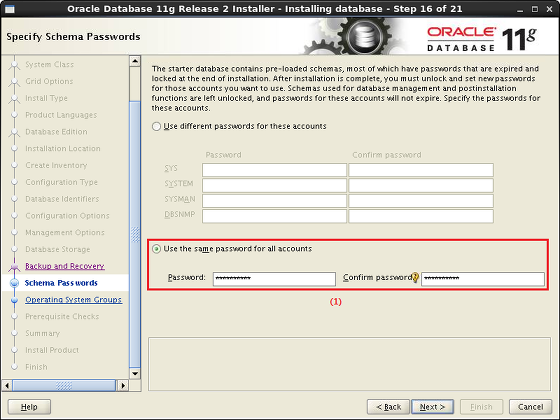Click the Help button
Image resolution: width=560 pixels, height=420 pixels.
click(x=29, y=407)
